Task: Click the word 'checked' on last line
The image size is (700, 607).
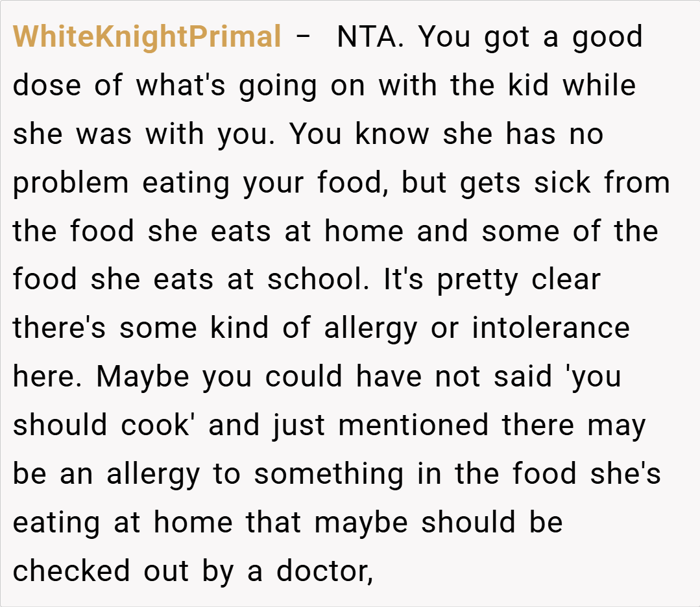Action: coord(64,571)
